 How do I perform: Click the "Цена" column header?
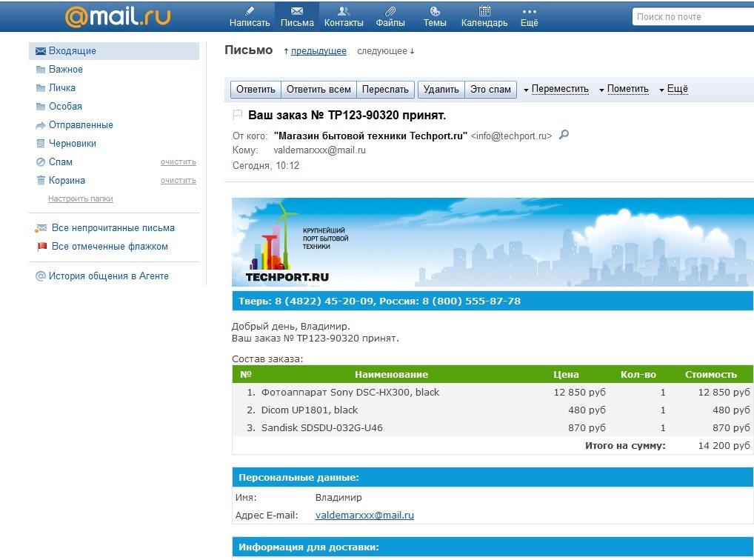click(566, 375)
